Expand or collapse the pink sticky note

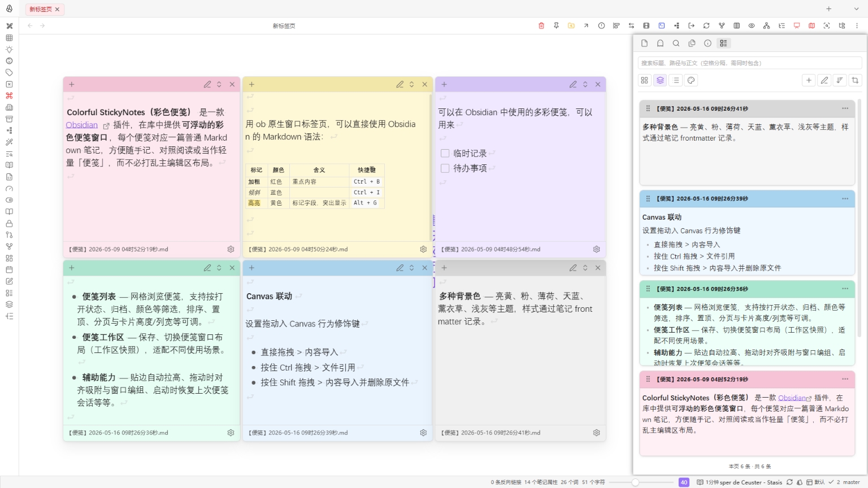219,84
